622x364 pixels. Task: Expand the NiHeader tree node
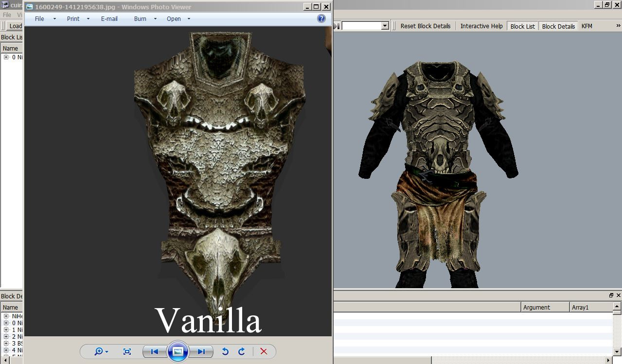pos(6,316)
